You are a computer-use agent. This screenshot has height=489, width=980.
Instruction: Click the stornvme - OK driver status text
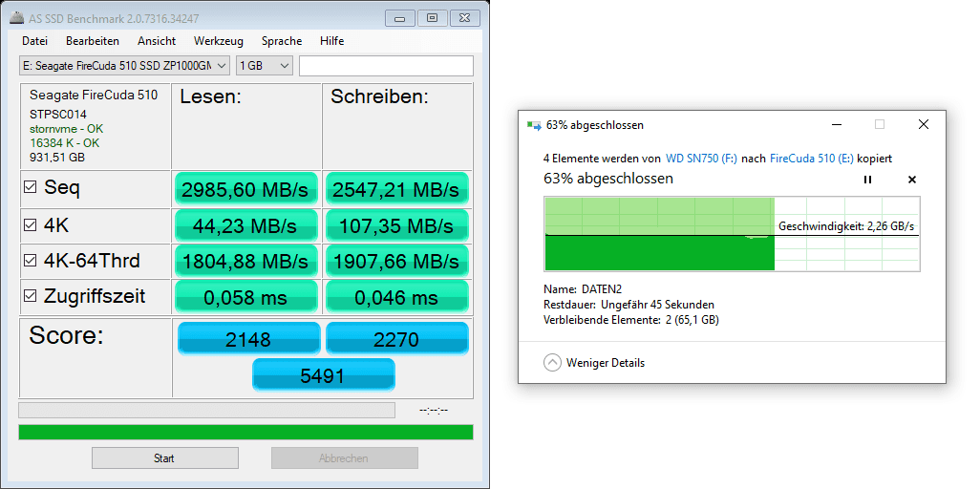pos(66,129)
